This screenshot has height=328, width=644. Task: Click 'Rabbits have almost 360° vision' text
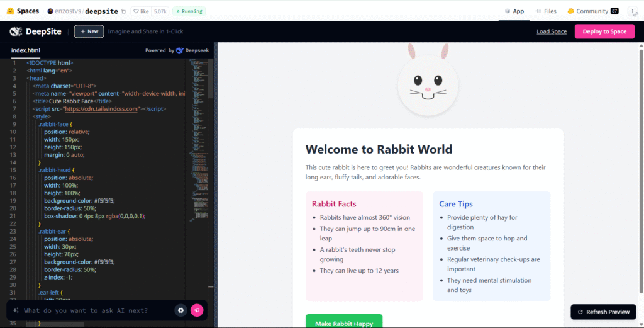click(365, 217)
